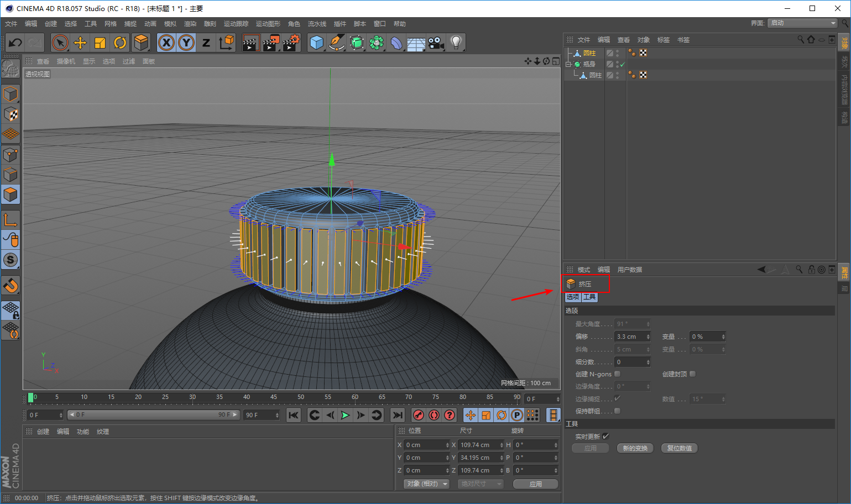Toggle 创建封顶 checkbox

point(693,374)
